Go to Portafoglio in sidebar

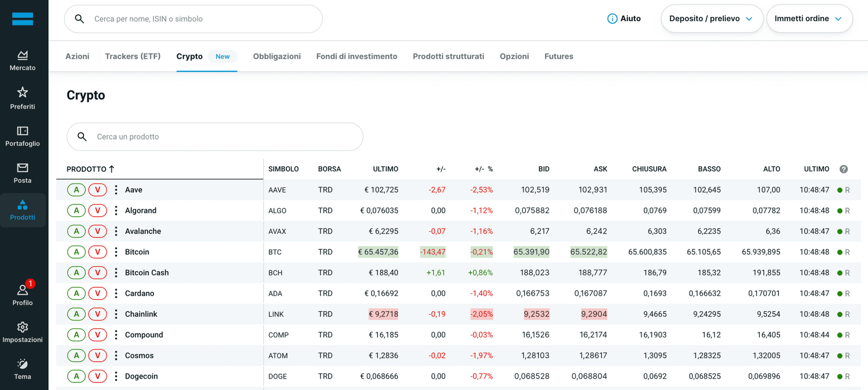point(22,136)
